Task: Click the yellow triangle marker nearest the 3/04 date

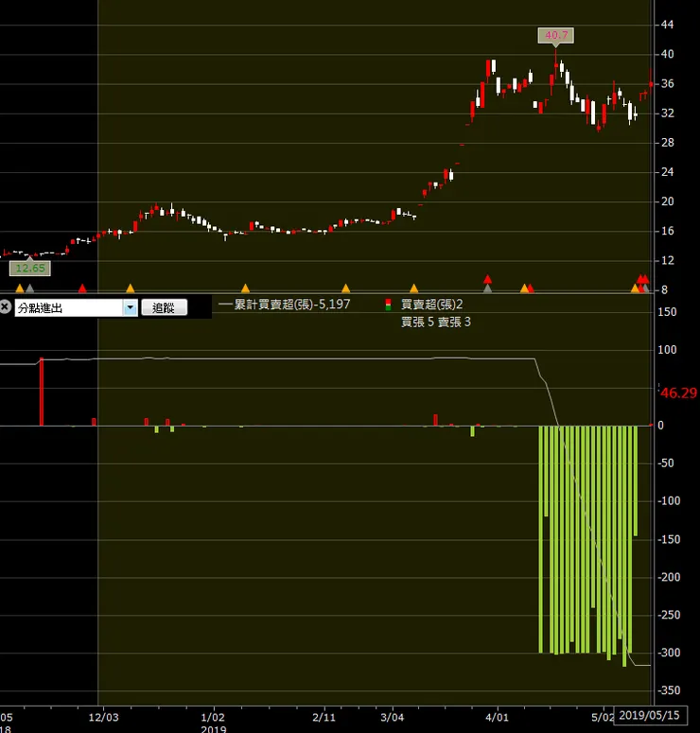Action: pos(413,288)
